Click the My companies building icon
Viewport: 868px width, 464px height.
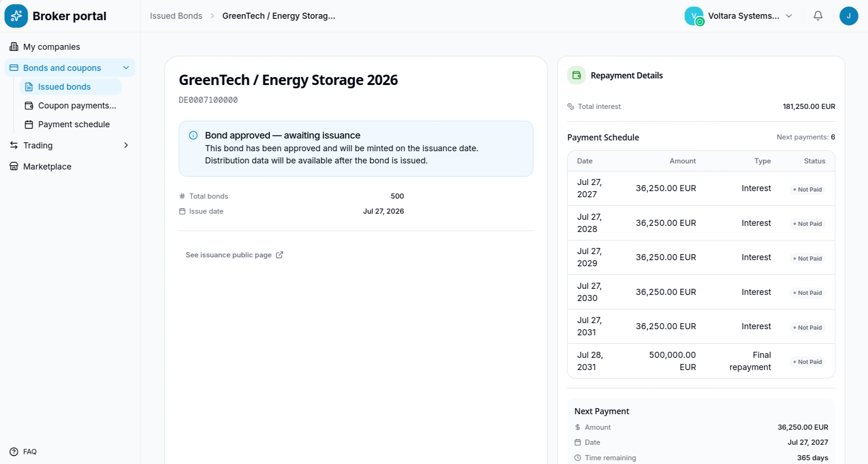[x=14, y=46]
